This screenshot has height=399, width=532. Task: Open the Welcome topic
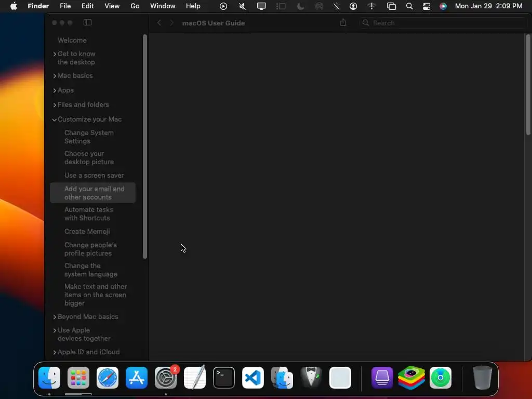tap(72, 40)
